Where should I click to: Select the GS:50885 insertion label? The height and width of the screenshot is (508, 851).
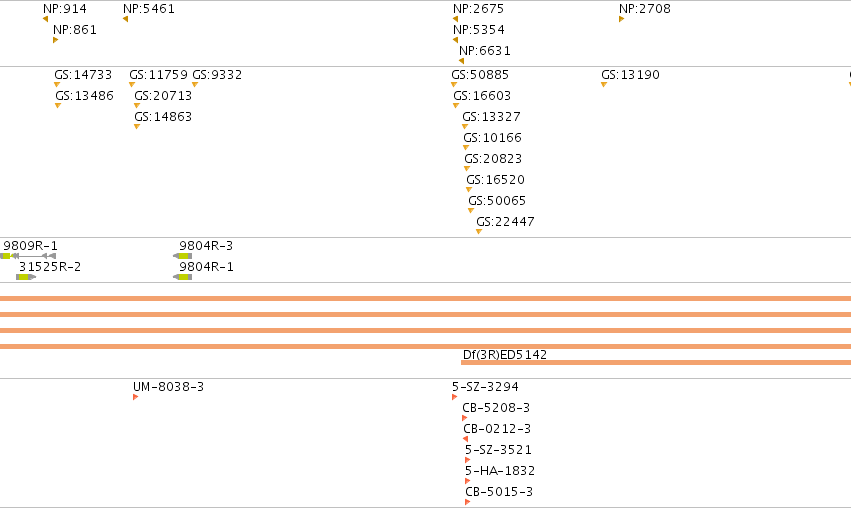pyautogui.click(x=480, y=75)
